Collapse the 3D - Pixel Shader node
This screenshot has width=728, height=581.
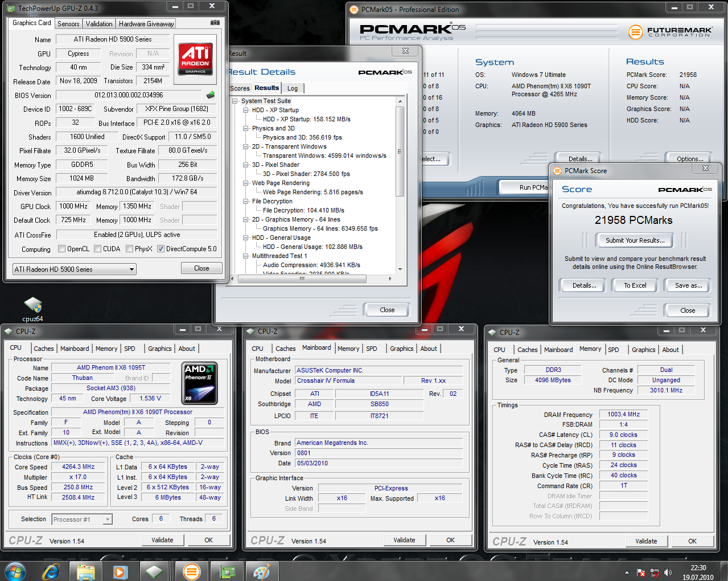point(246,165)
